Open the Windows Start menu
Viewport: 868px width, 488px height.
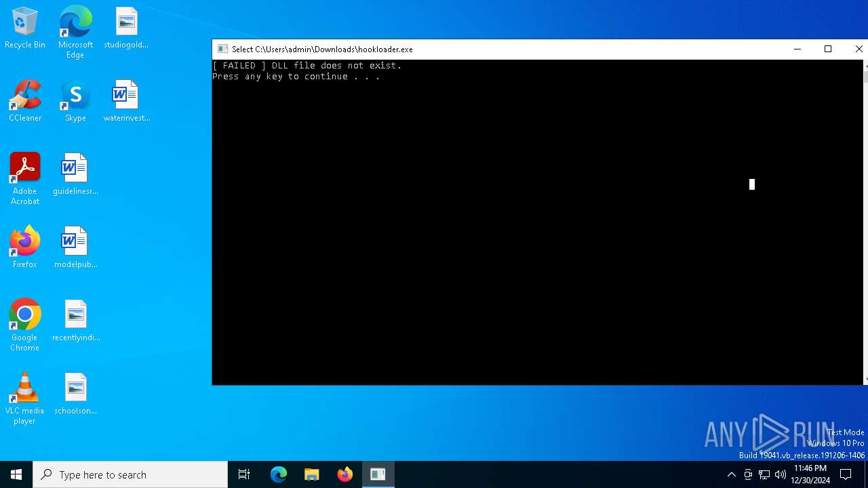(x=16, y=474)
